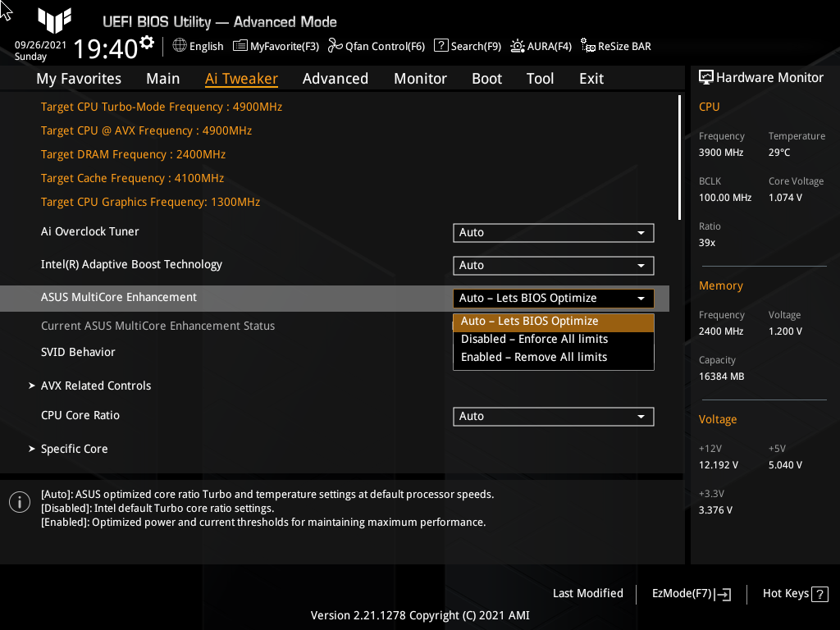
Task: Open Qfan Control settings
Action: (x=376, y=46)
